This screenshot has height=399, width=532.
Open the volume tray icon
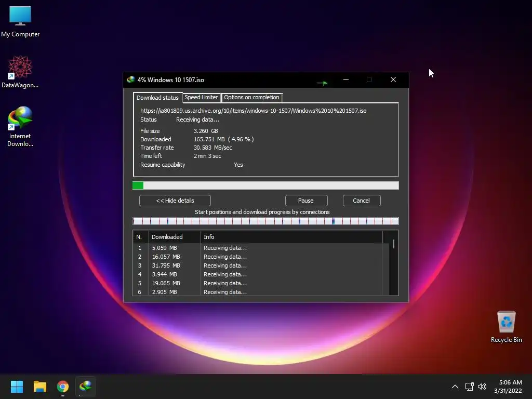tap(482, 387)
